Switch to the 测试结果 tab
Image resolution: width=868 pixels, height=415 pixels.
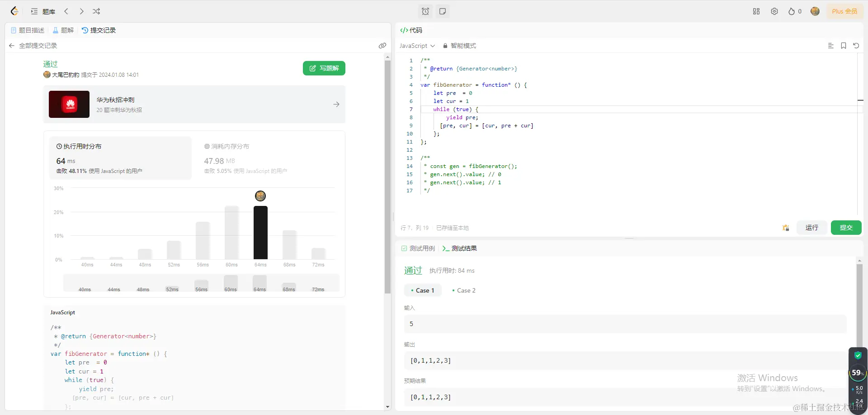[x=459, y=248]
